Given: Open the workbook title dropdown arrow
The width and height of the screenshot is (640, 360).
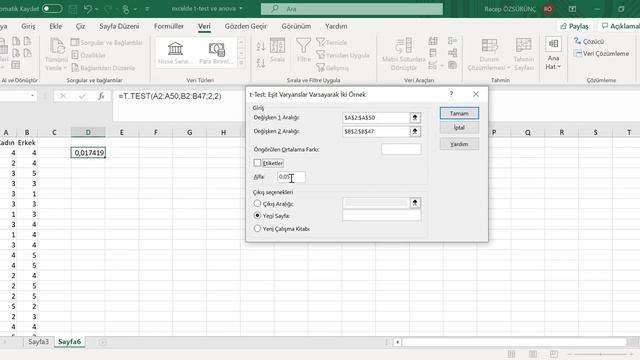Looking at the screenshot, I should pos(240,9).
